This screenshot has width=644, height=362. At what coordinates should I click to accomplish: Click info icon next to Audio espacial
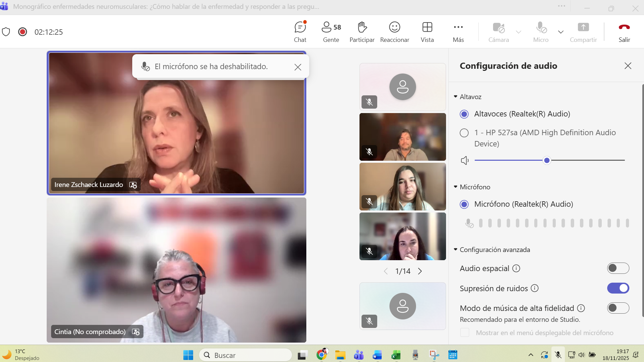click(516, 268)
